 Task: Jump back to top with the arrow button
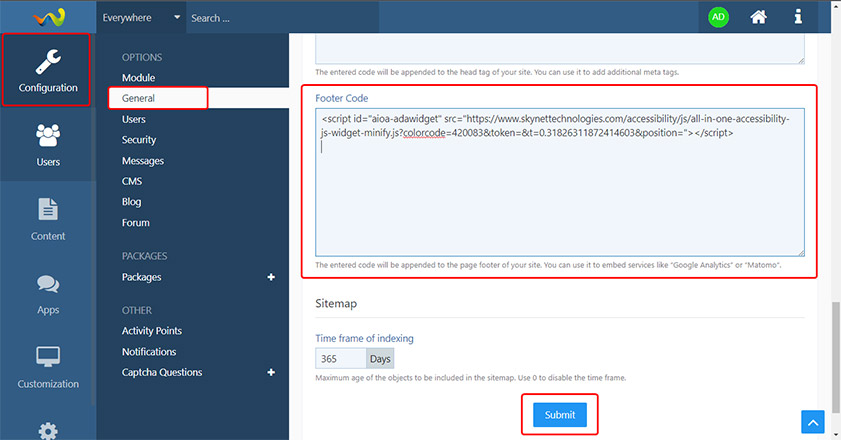coord(813,422)
